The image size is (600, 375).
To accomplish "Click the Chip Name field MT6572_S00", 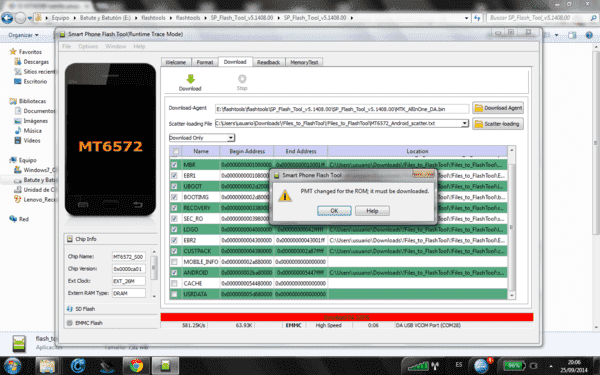I will point(129,257).
